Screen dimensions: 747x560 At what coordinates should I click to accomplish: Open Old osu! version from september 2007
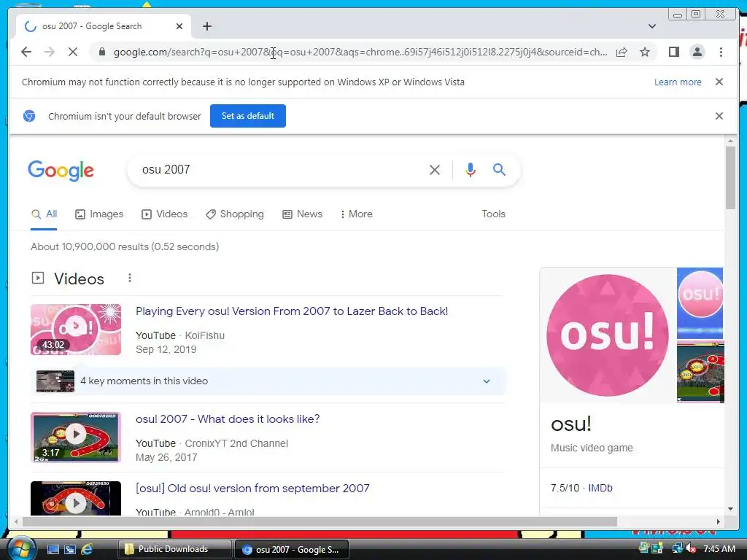tap(252, 489)
